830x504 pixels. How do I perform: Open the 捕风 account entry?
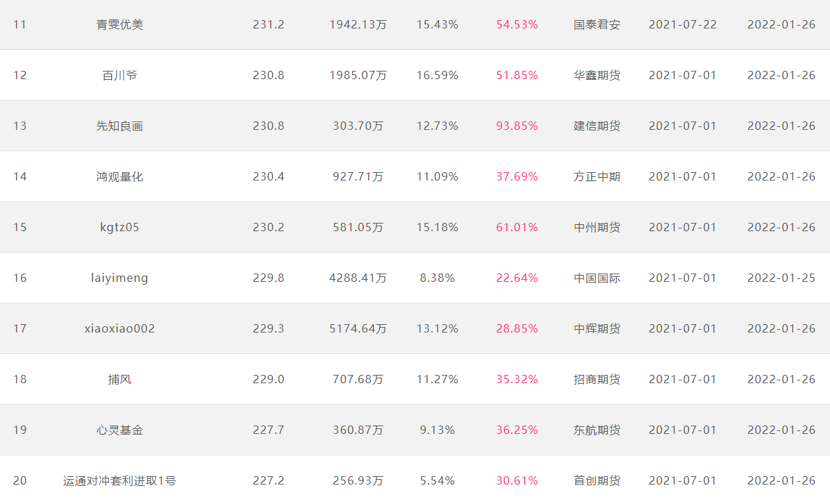(119, 379)
